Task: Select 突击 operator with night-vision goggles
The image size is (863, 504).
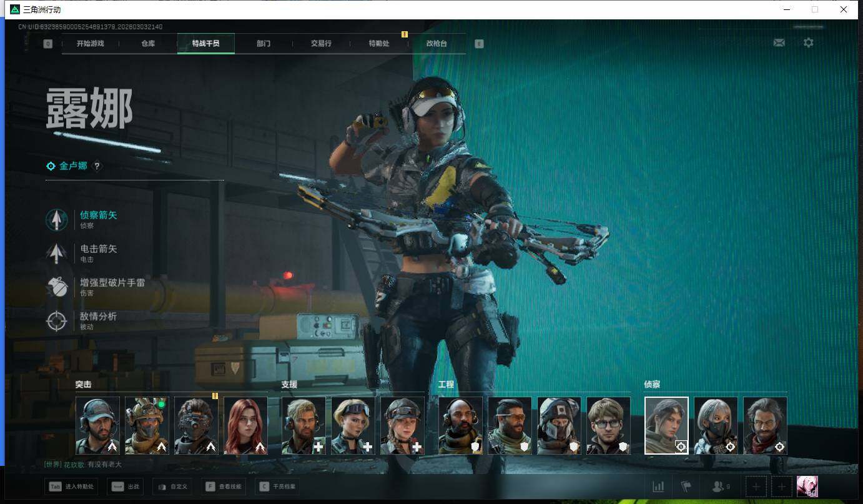Action: tap(196, 425)
